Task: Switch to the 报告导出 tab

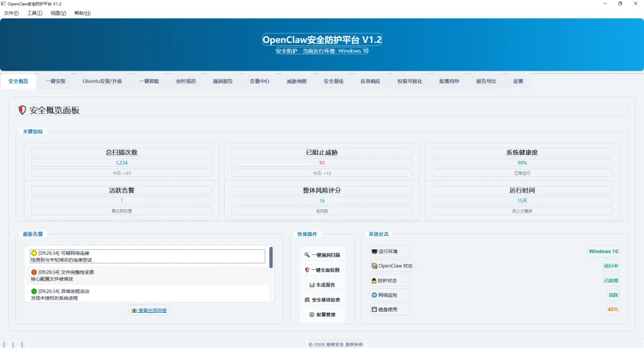Action: tap(487, 81)
